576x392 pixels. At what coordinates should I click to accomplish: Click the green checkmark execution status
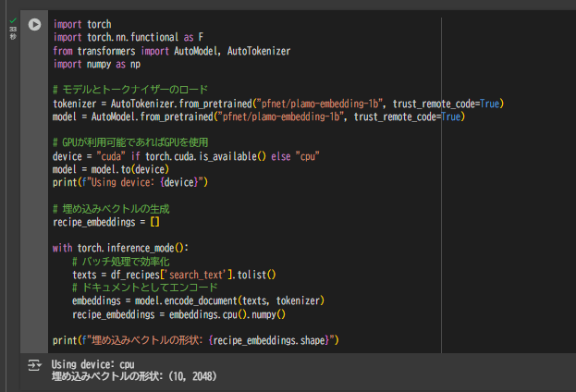(13, 20)
